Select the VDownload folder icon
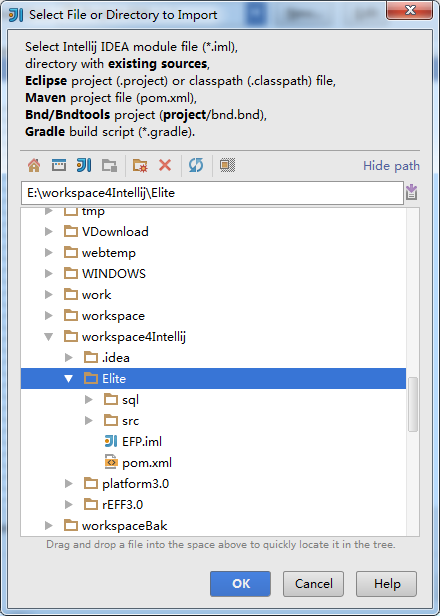 (x=71, y=231)
